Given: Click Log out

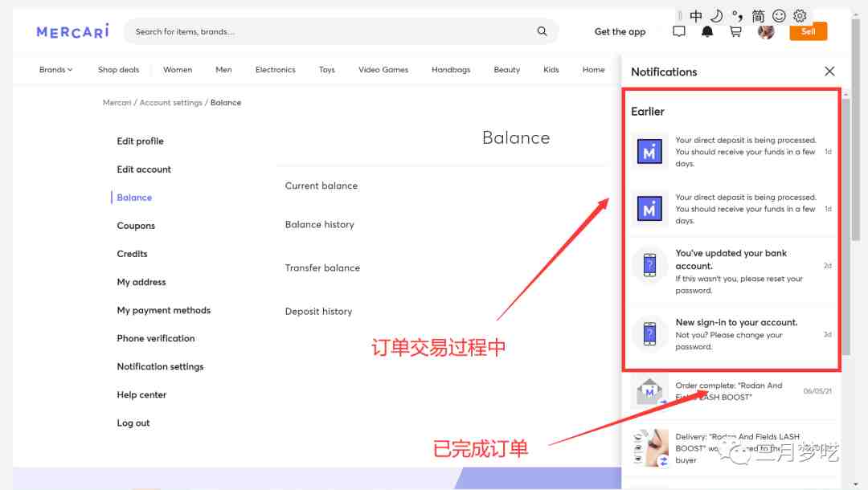Looking at the screenshot, I should coord(133,423).
